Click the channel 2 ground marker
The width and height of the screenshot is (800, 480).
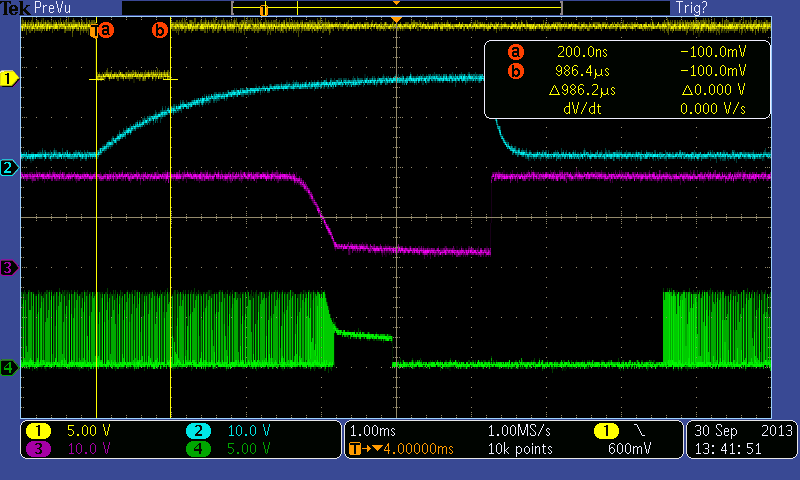pos(9,167)
